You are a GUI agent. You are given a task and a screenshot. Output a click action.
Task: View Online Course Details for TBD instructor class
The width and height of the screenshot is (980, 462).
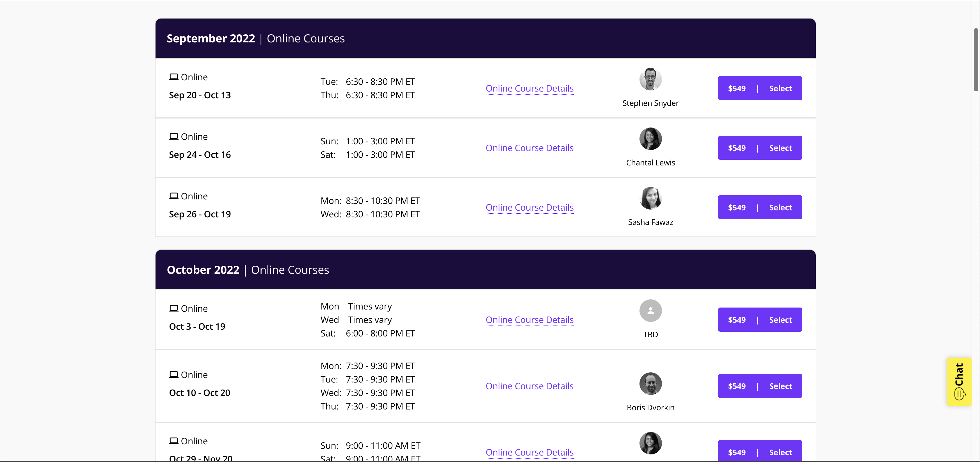click(529, 320)
